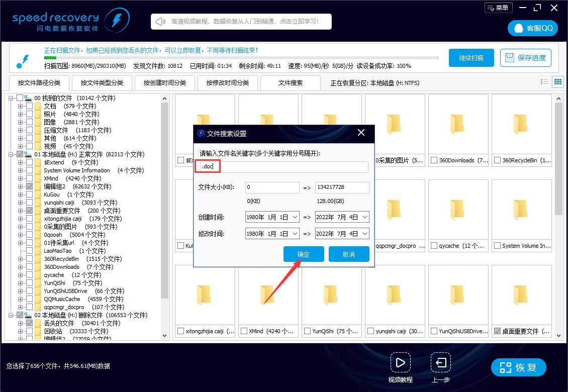Click the 恢复 recover button
Image resolution: width=568 pixels, height=392 pixels.
pos(518,367)
